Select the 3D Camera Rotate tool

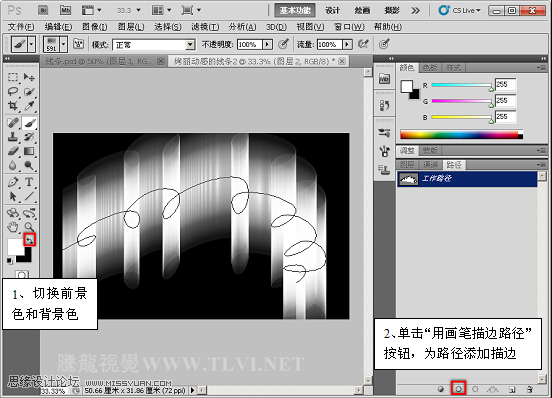click(x=29, y=213)
